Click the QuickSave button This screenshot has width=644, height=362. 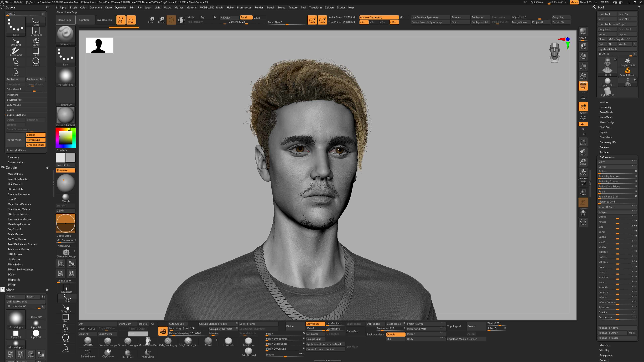pyautogui.click(x=536, y=2)
